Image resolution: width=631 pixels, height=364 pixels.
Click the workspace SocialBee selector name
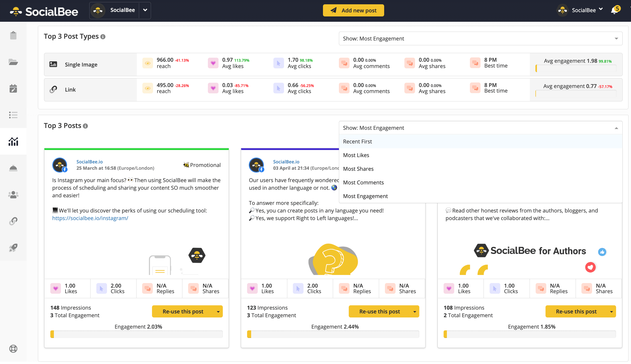[x=122, y=10]
